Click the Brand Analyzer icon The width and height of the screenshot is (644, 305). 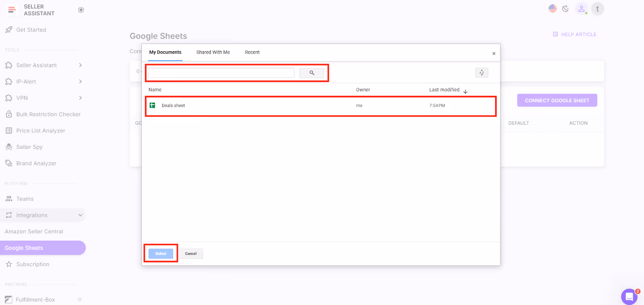9,163
